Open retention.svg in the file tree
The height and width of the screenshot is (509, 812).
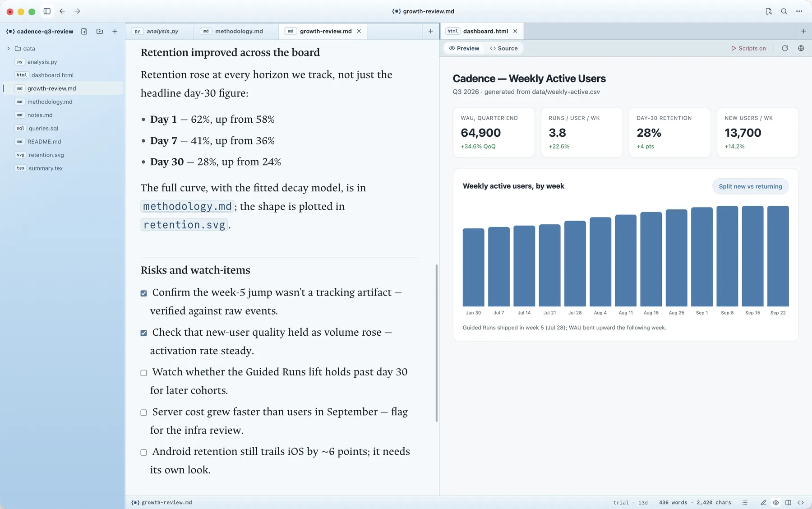click(63, 155)
